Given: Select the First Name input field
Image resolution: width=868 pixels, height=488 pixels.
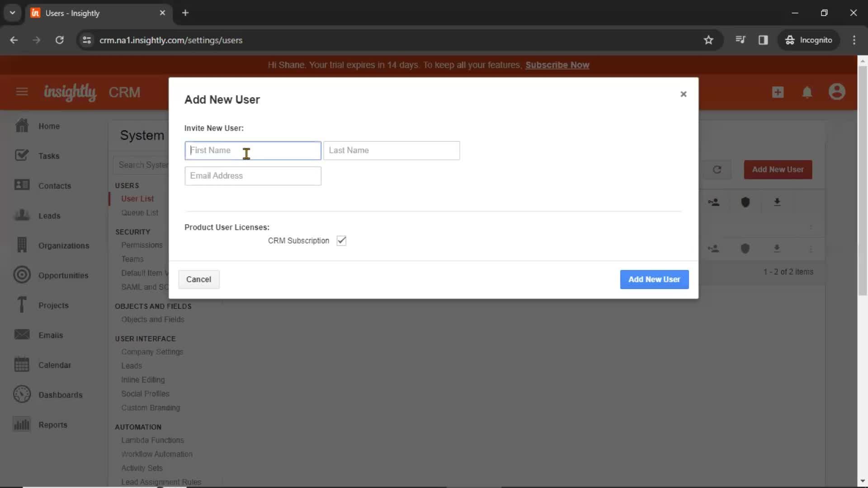Looking at the screenshot, I should pos(253,150).
